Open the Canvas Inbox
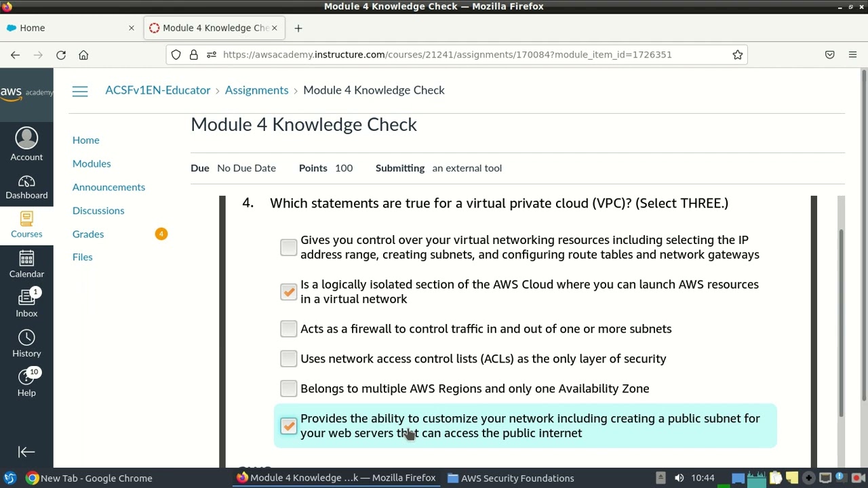868x488 pixels. click(26, 304)
